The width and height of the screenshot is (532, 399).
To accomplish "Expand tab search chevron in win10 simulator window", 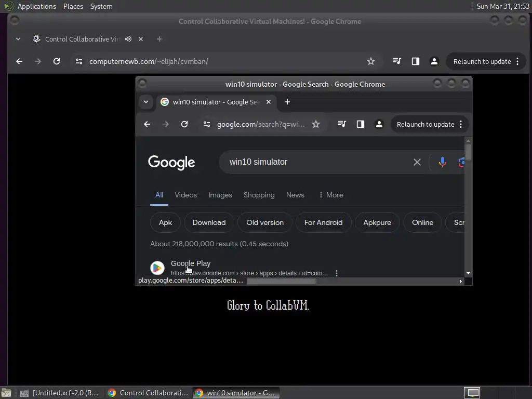I will coord(146,102).
